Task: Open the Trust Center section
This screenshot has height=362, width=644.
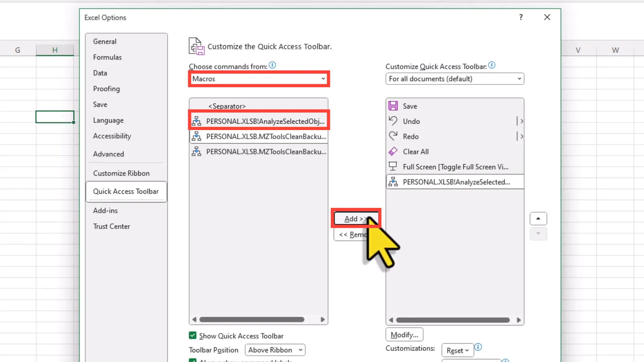Action: (111, 226)
